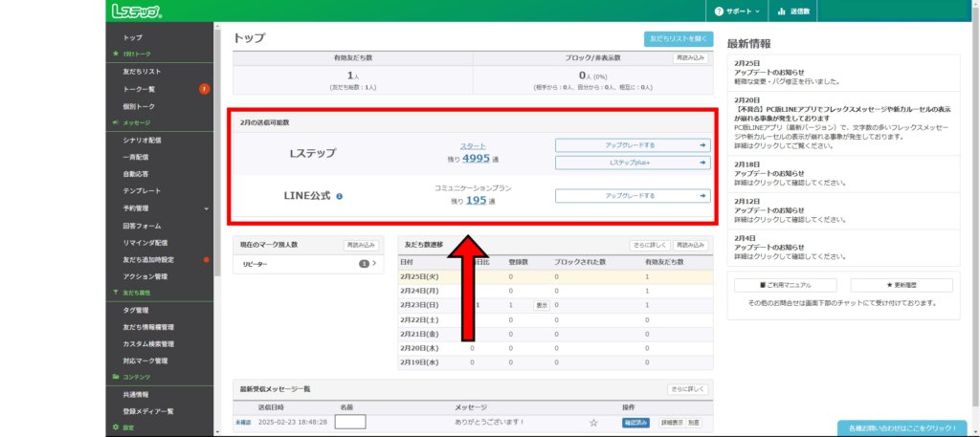Click the 友だちリストを開く button
Image resolution: width=980 pixels, height=437 pixels.
tap(678, 39)
